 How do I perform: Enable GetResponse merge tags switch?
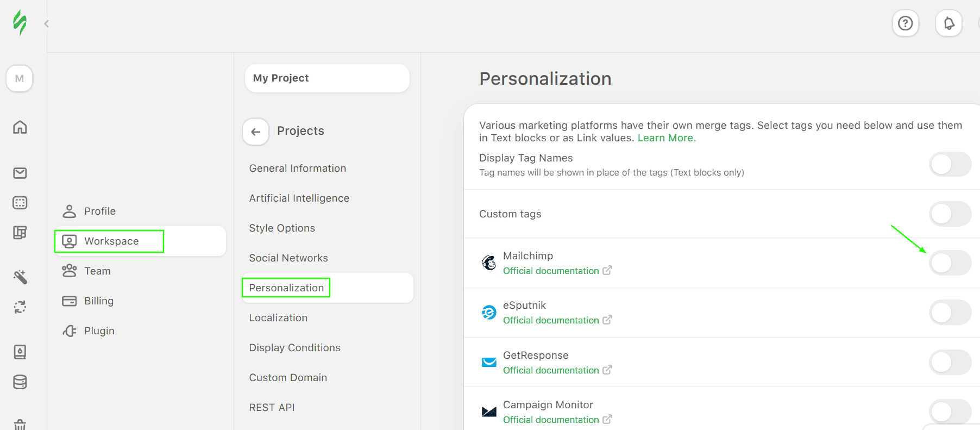coord(950,363)
